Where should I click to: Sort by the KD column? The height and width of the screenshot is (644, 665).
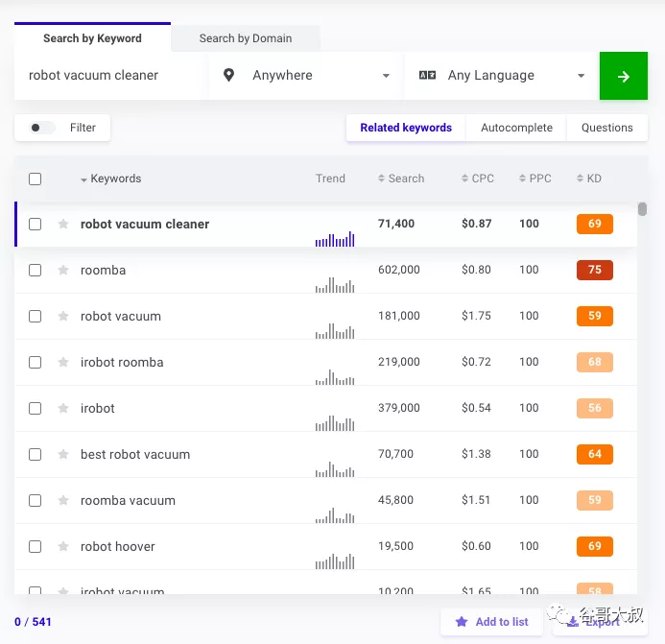pyautogui.click(x=589, y=179)
